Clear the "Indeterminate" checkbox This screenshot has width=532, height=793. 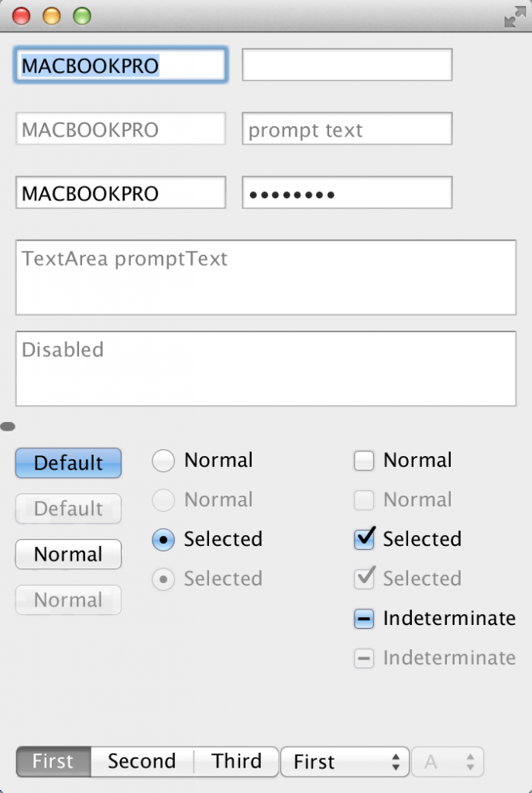tap(363, 618)
